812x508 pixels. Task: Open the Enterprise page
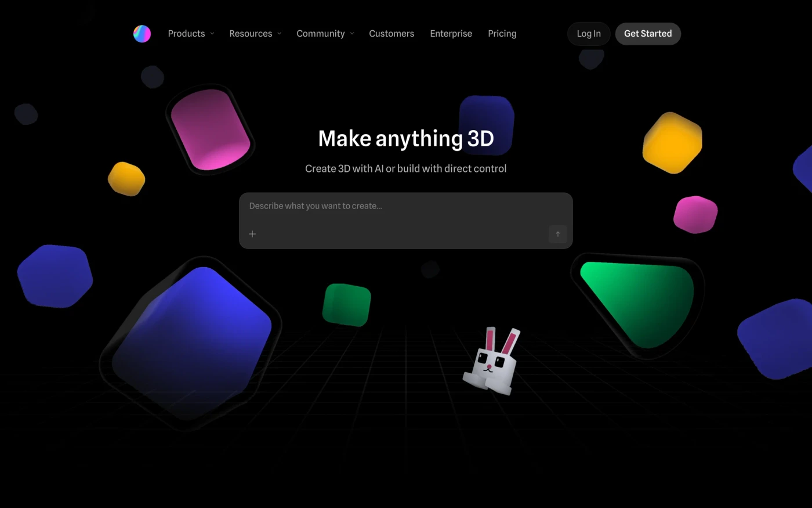[x=451, y=34]
